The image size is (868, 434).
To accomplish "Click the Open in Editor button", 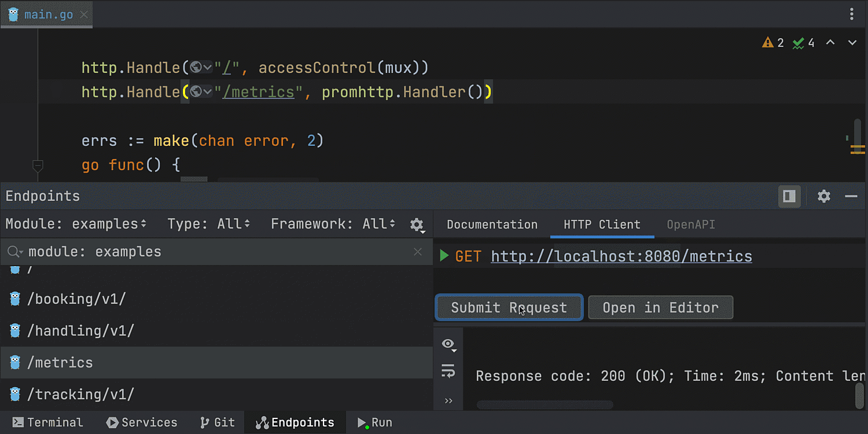I will 660,307.
